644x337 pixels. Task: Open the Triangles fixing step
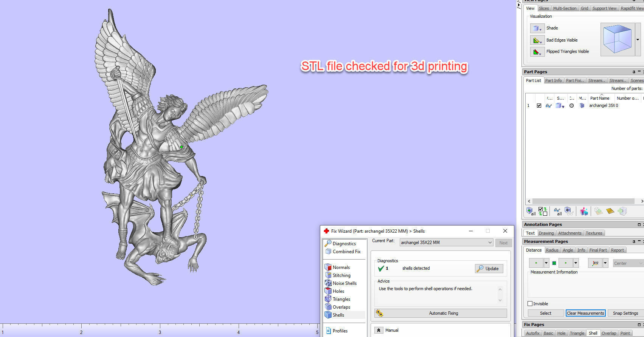pyautogui.click(x=338, y=299)
